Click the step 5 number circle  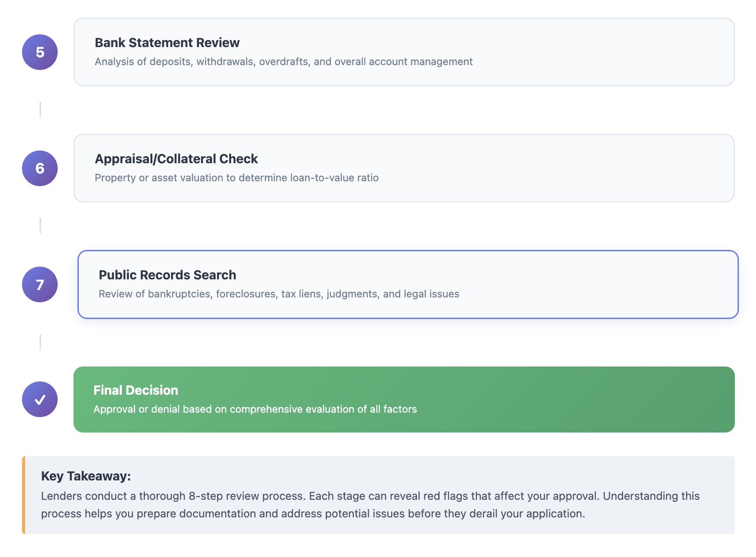pyautogui.click(x=40, y=52)
